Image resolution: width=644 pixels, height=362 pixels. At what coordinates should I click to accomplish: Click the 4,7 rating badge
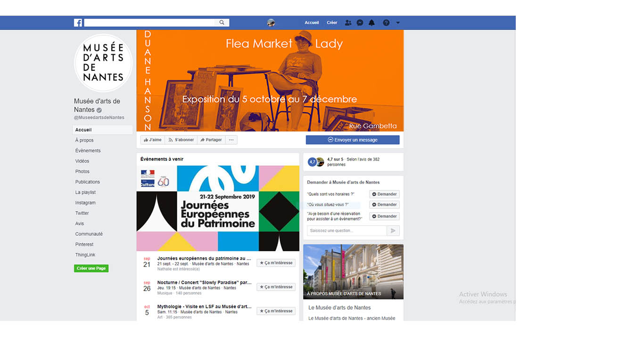[x=312, y=162]
